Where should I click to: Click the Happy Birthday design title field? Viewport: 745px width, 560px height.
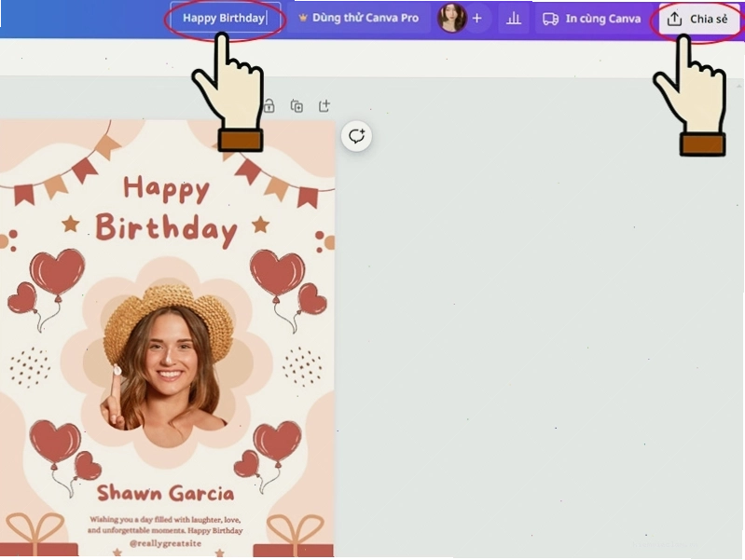pyautogui.click(x=225, y=18)
